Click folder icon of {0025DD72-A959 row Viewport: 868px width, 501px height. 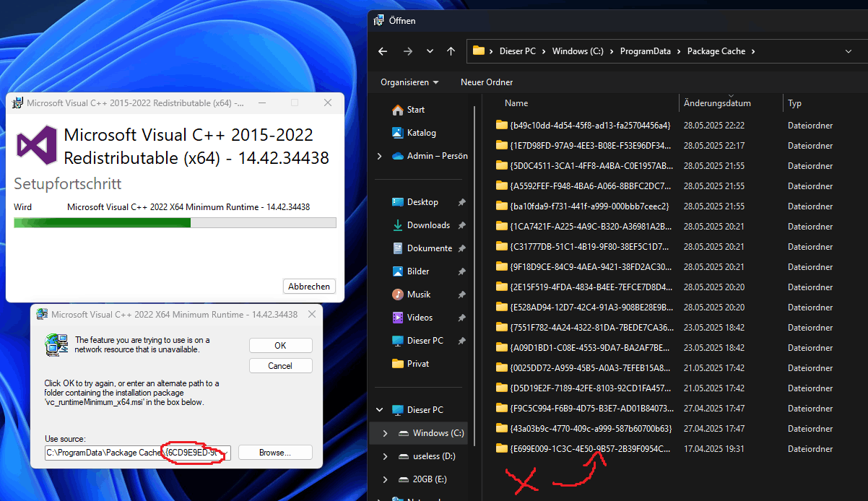[501, 368]
